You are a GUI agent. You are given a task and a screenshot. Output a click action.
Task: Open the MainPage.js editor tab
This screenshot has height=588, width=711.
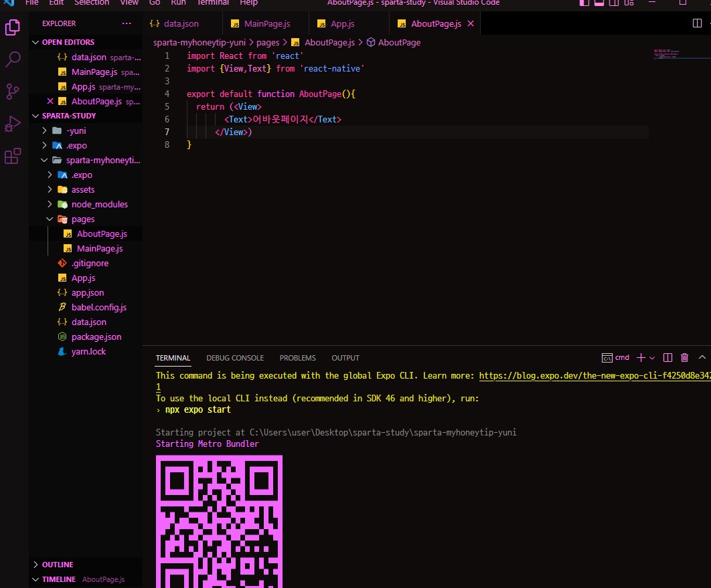(266, 23)
